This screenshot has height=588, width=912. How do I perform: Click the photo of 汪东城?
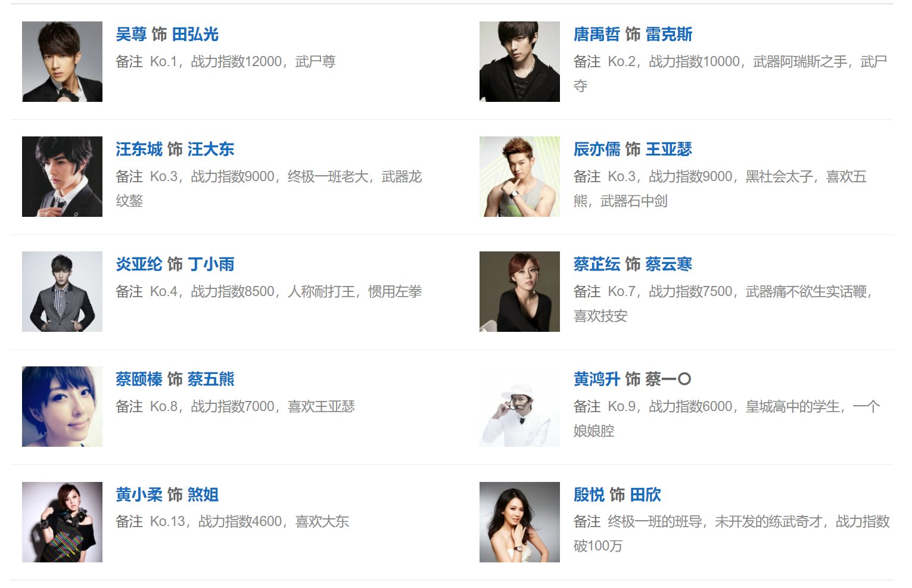click(62, 177)
